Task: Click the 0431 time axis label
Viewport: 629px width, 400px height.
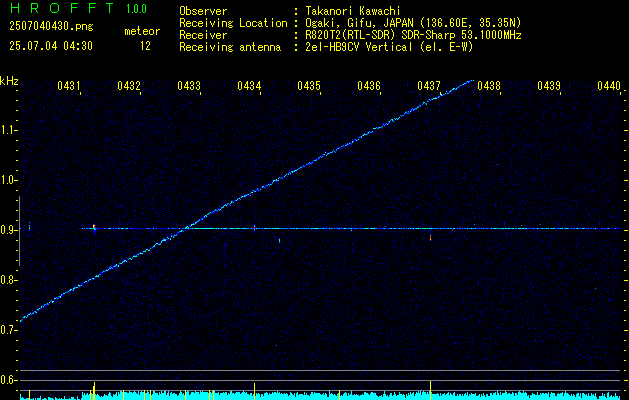Action: pyautogui.click(x=69, y=85)
